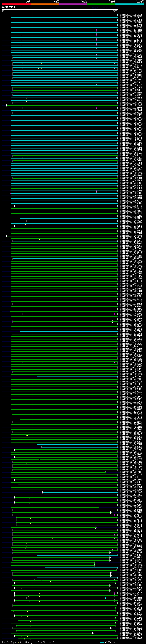Screen dimensions: 146x644
Task: Click the cyan ~100% identity legend segment
Action: [130, 4]
